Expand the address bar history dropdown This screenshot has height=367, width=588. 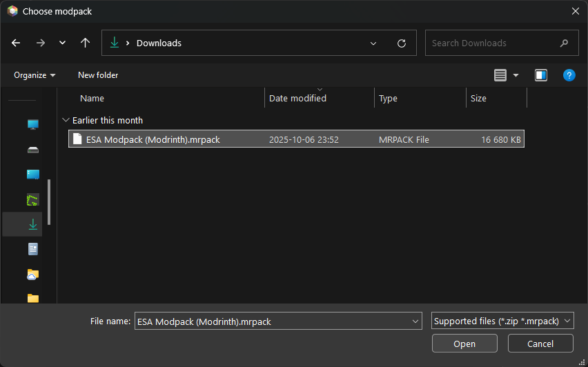[373, 43]
